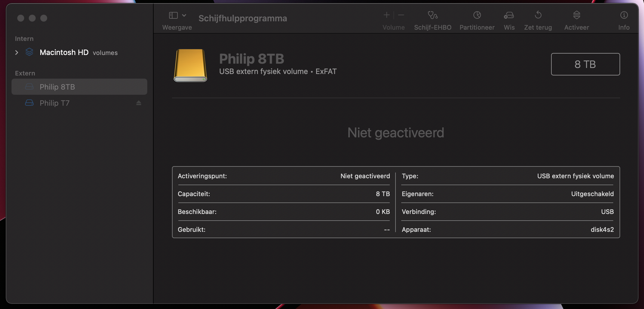Click the sidebar view icon next to Weergave
Viewport: 644px width, 309px height.
173,15
